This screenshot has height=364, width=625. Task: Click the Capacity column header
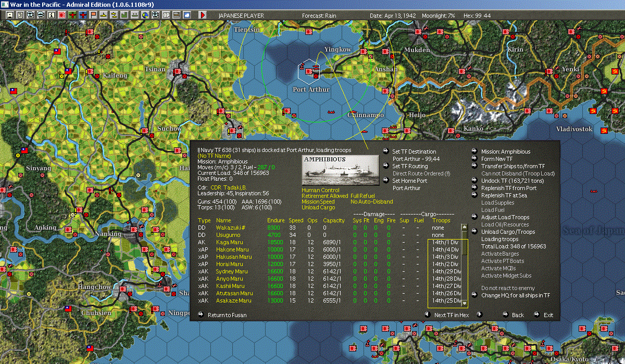pos(334,220)
